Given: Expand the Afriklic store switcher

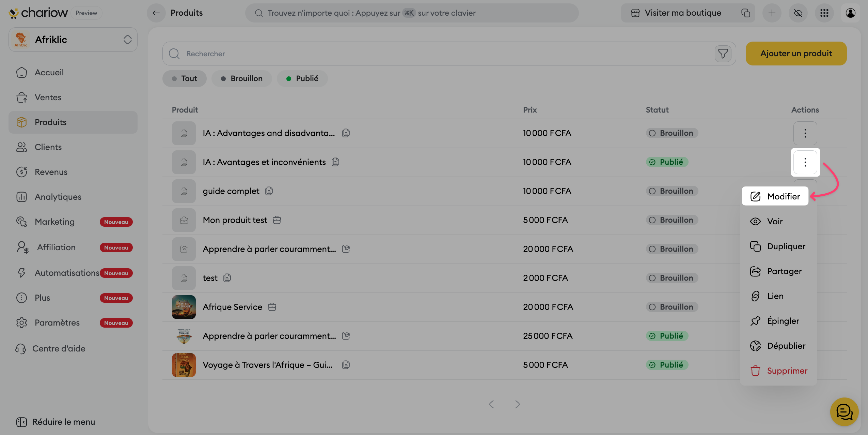Looking at the screenshot, I should pyautogui.click(x=73, y=40).
